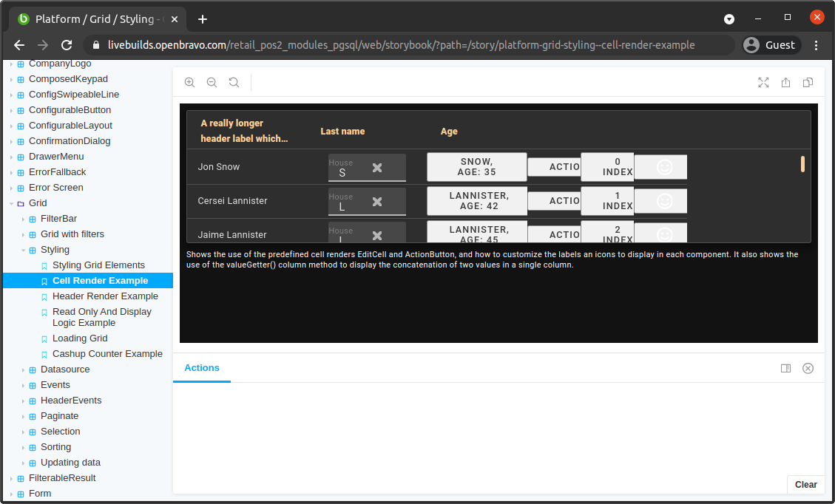835x504 pixels.
Task: Click the 'SNOW, AGE: 35' button
Action: click(477, 167)
